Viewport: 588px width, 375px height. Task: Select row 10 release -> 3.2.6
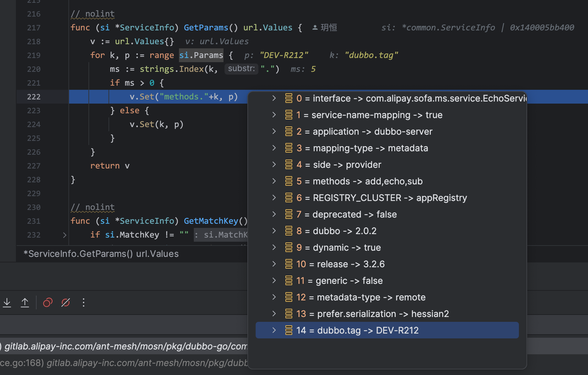click(387, 264)
